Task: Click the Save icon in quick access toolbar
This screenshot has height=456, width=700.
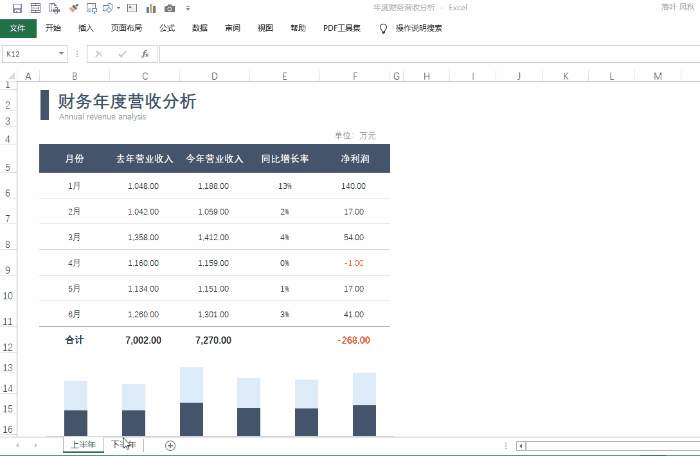Action: tap(17, 8)
